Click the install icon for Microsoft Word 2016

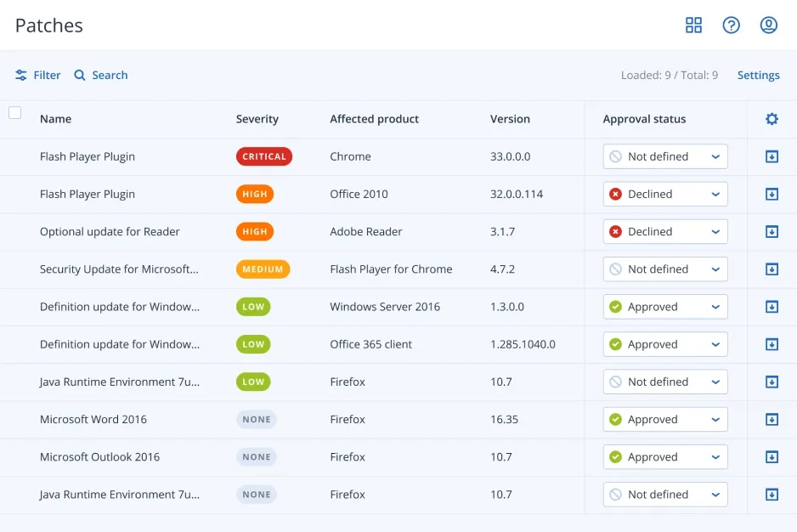click(x=772, y=419)
